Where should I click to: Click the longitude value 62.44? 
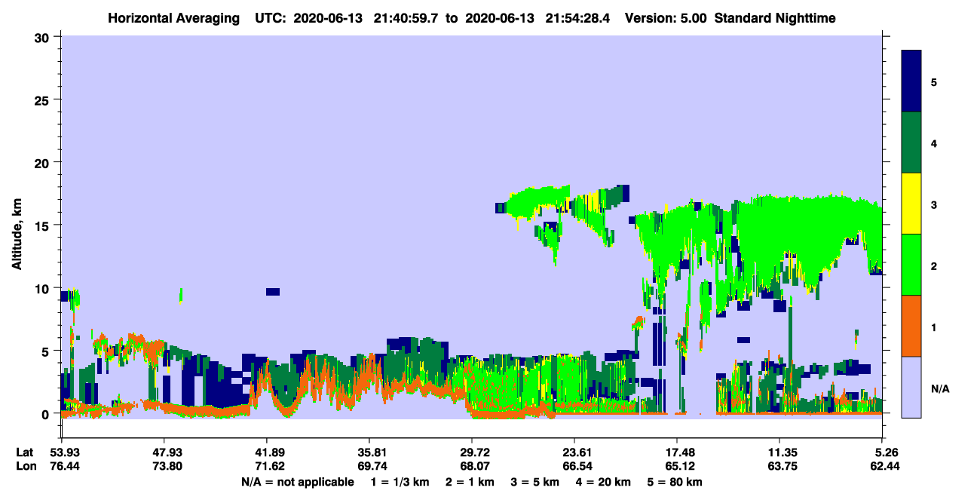point(884,467)
